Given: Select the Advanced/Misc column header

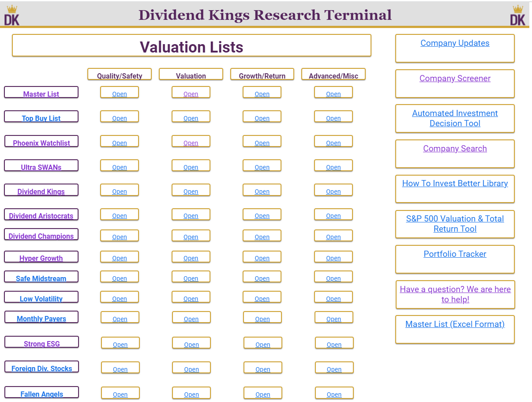Looking at the screenshot, I should (x=333, y=75).
